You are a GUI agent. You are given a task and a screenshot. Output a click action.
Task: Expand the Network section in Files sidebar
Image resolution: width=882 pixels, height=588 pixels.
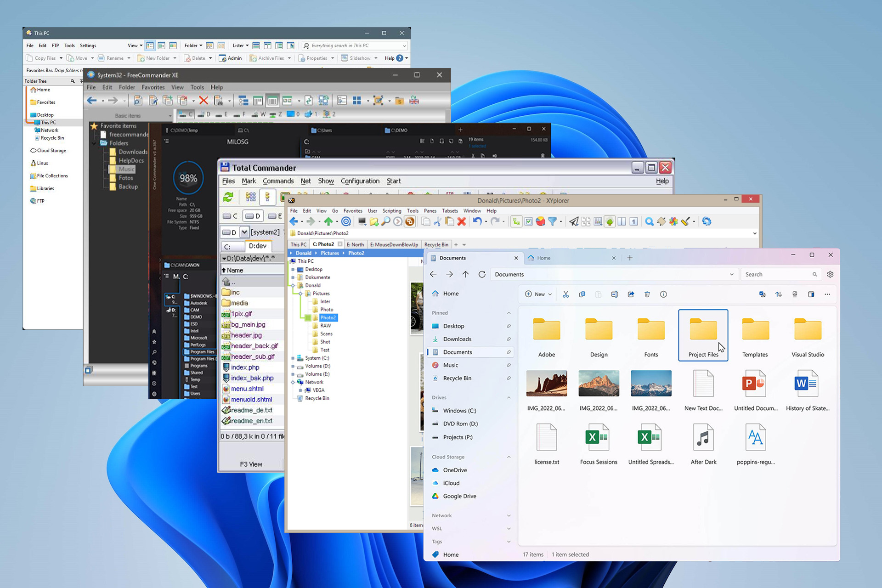coord(509,515)
